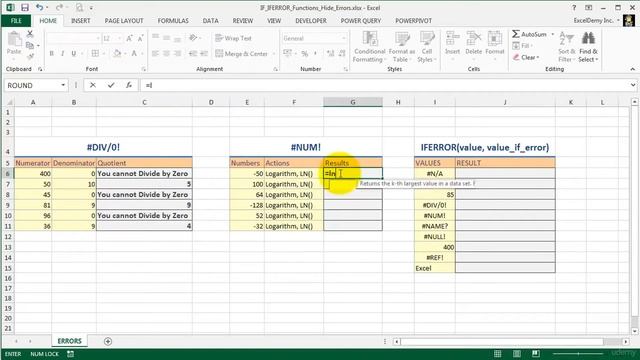Click the Insert Function fx button
Viewport: 640px width, 360px height.
coord(129,85)
